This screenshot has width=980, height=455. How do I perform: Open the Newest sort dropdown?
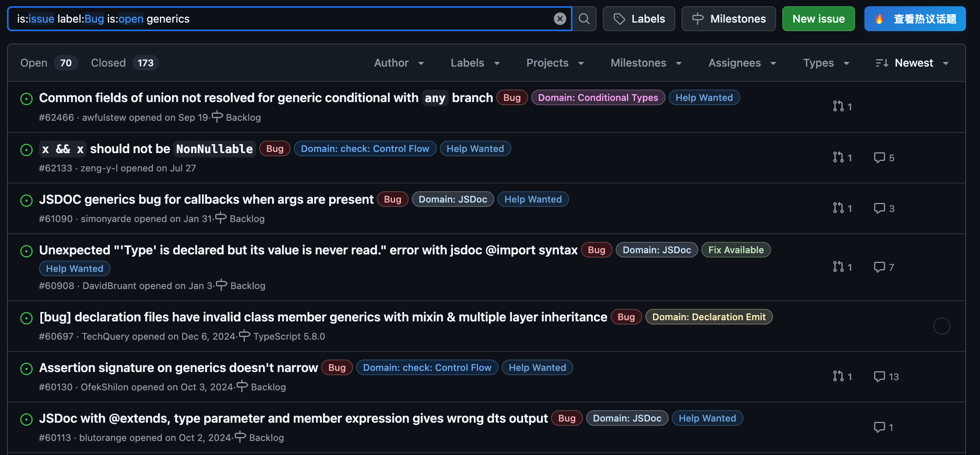pos(912,63)
